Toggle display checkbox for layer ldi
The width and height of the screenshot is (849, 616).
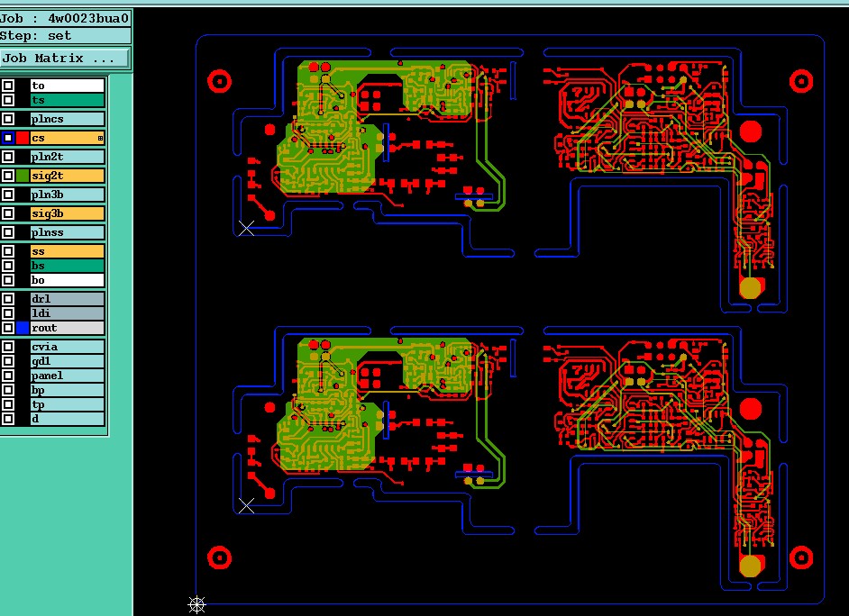pos(7,313)
